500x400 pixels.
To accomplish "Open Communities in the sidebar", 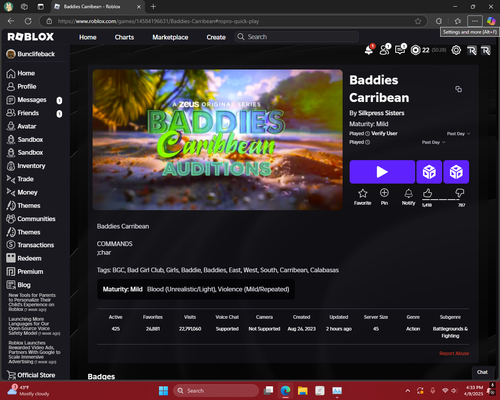I will tap(31, 219).
